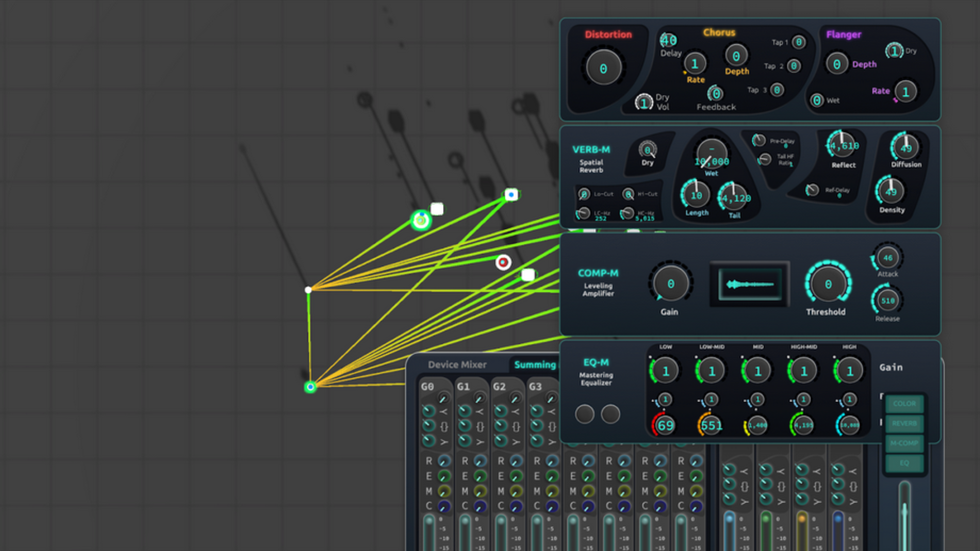980x551 pixels.
Task: Click the COMP-M Release knob showing 510
Action: pyautogui.click(x=888, y=300)
